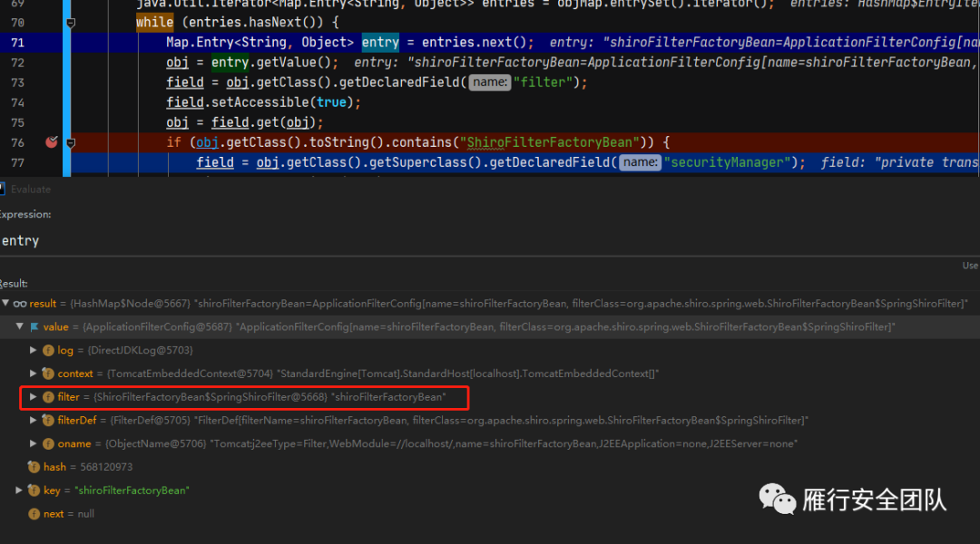Click field.setAccessible(true) on line 74
The image size is (980, 544).
pos(263,102)
